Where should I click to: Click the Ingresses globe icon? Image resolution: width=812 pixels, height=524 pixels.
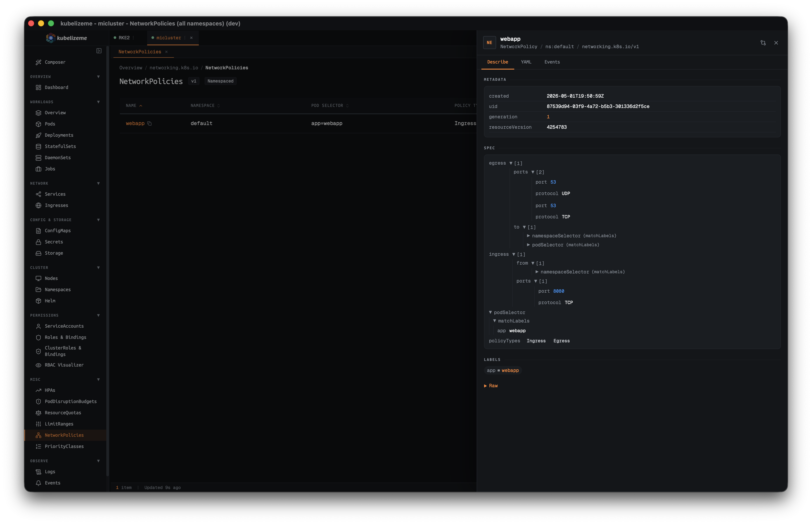[38, 205]
